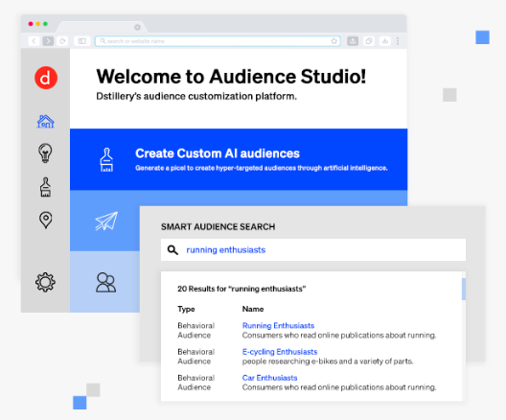The image size is (506, 420).
Task: Click the green maximize window dot
Action: pos(45,24)
